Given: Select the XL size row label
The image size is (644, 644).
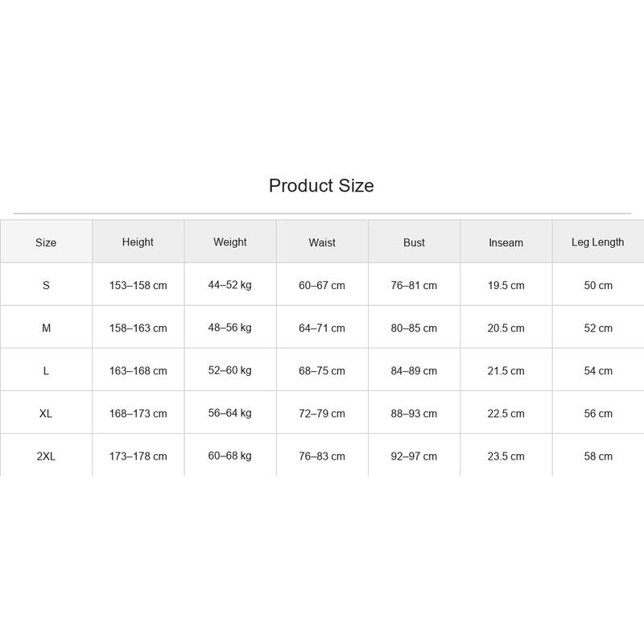Looking at the screenshot, I should tap(46, 413).
